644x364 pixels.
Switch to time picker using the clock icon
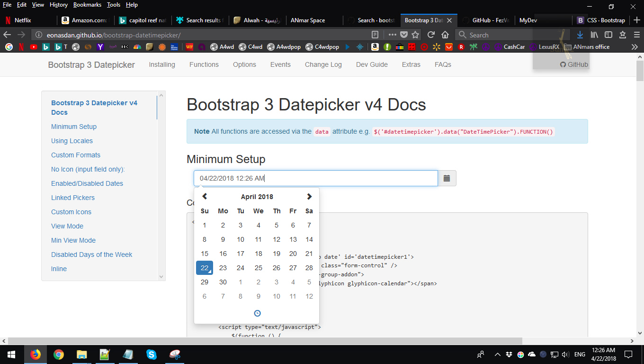coord(257,313)
